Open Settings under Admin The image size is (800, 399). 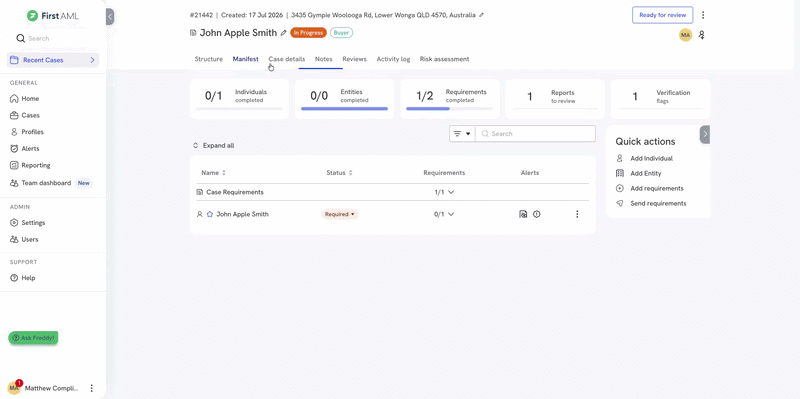tap(33, 222)
